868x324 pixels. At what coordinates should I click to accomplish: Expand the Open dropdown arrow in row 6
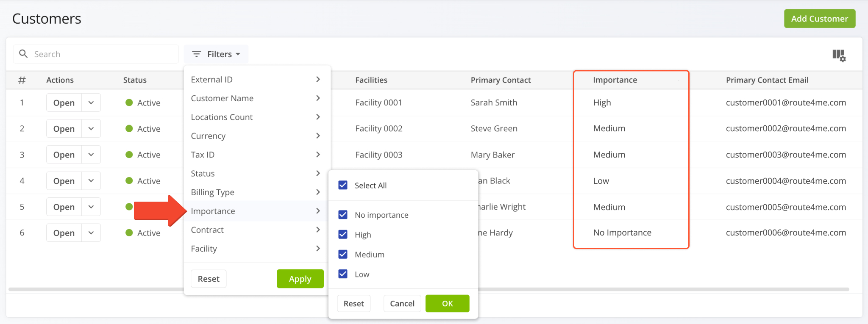pos(91,233)
